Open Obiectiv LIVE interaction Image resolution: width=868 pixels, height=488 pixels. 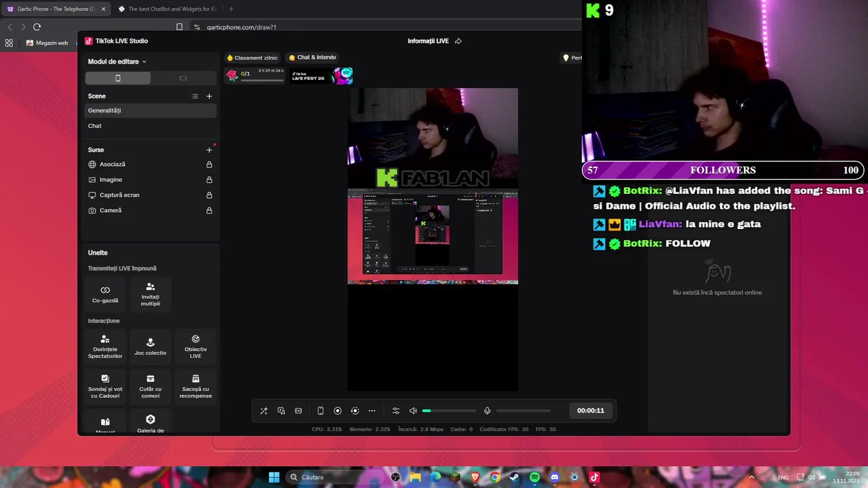195,346
